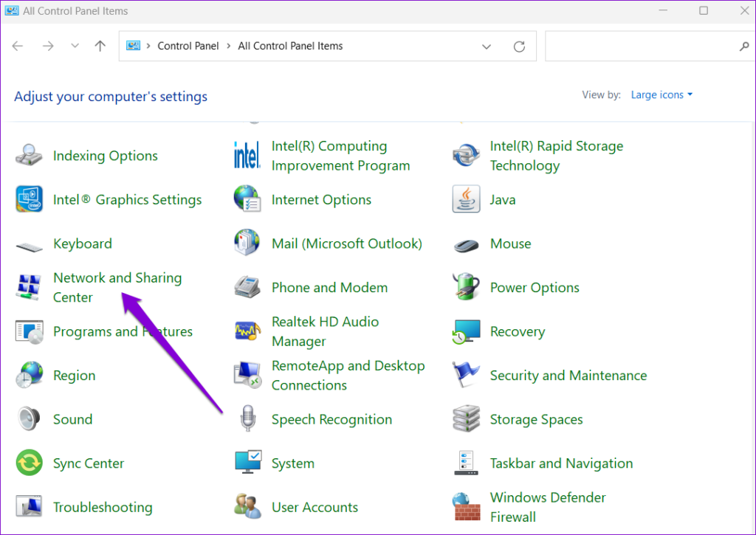
Task: Click the Internet Options globe icon
Action: point(247,199)
